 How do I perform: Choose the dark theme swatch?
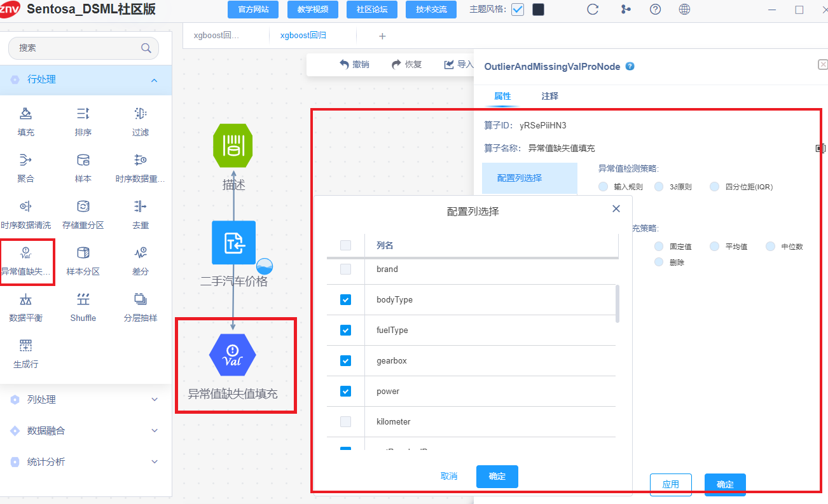(538, 10)
